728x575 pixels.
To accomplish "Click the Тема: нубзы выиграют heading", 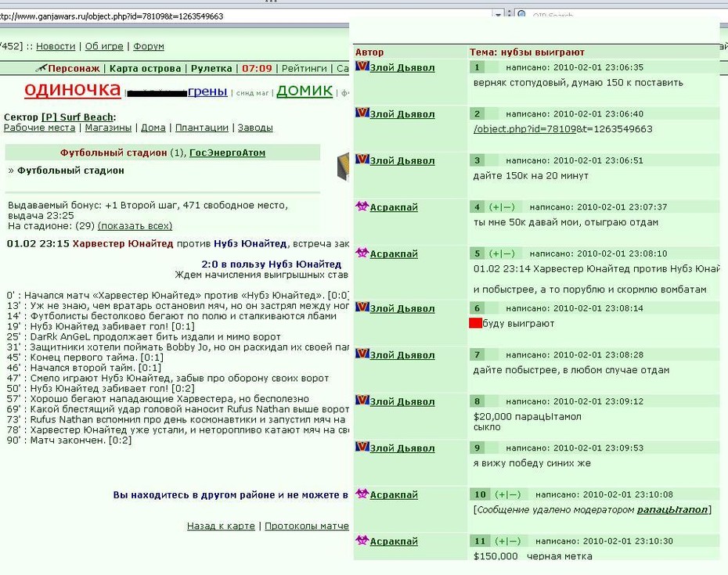I will [527, 52].
